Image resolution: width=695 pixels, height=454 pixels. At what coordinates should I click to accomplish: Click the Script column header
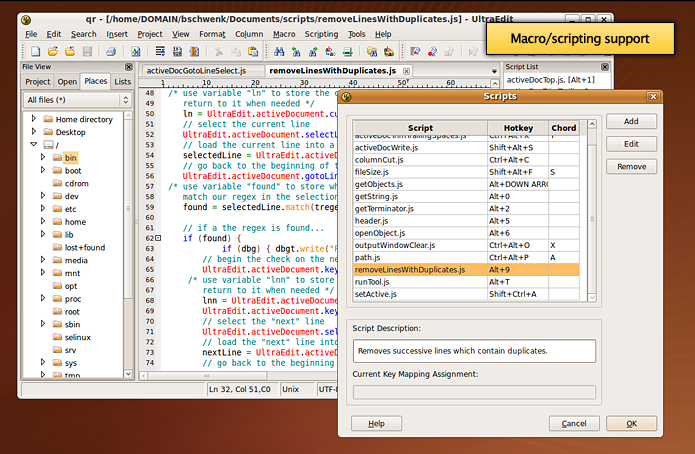(x=420, y=128)
